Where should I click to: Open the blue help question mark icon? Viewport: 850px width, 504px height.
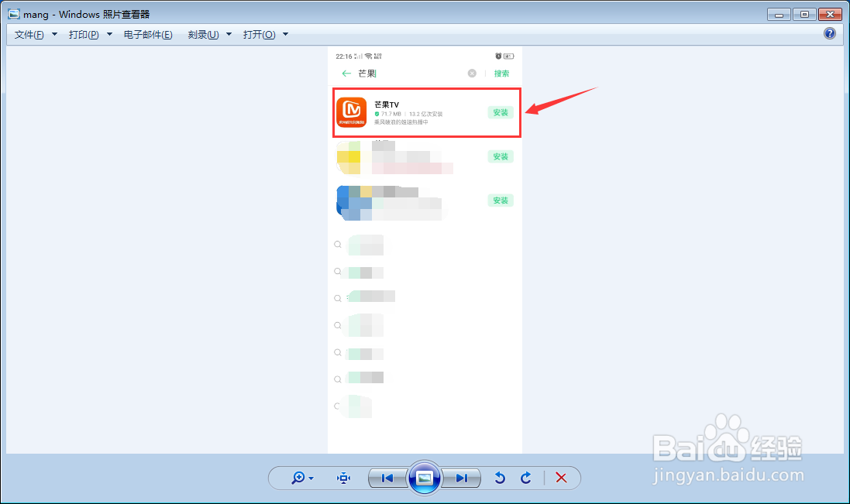click(829, 33)
